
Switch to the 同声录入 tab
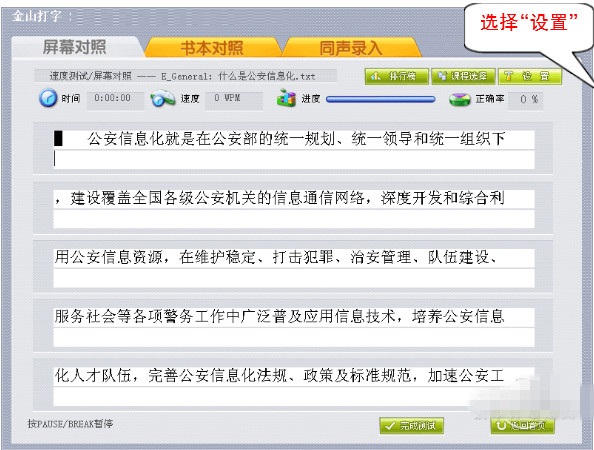point(351,48)
